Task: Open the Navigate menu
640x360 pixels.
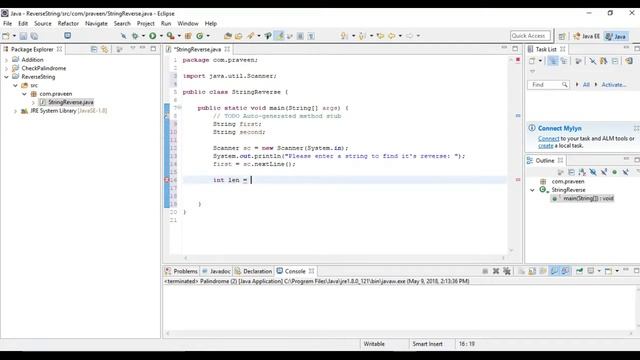Action: pos(96,24)
